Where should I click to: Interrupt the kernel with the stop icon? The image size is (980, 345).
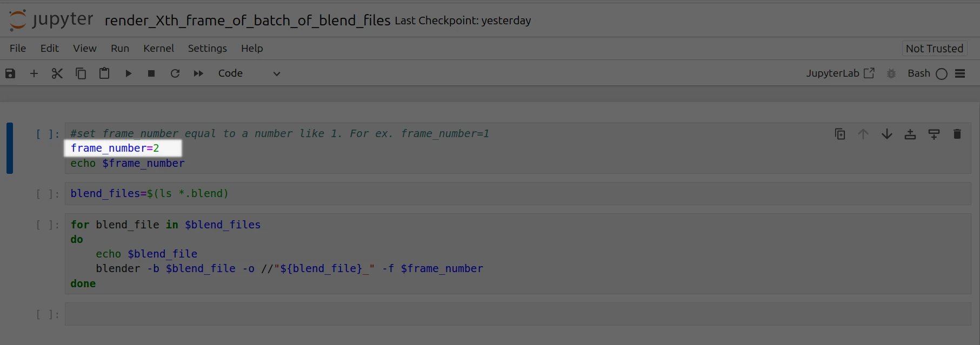point(151,73)
